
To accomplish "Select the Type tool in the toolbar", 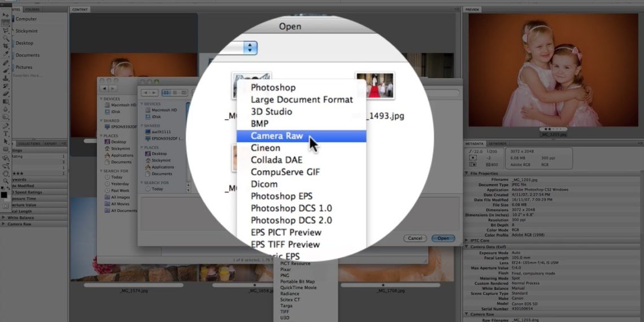I will click(6, 133).
